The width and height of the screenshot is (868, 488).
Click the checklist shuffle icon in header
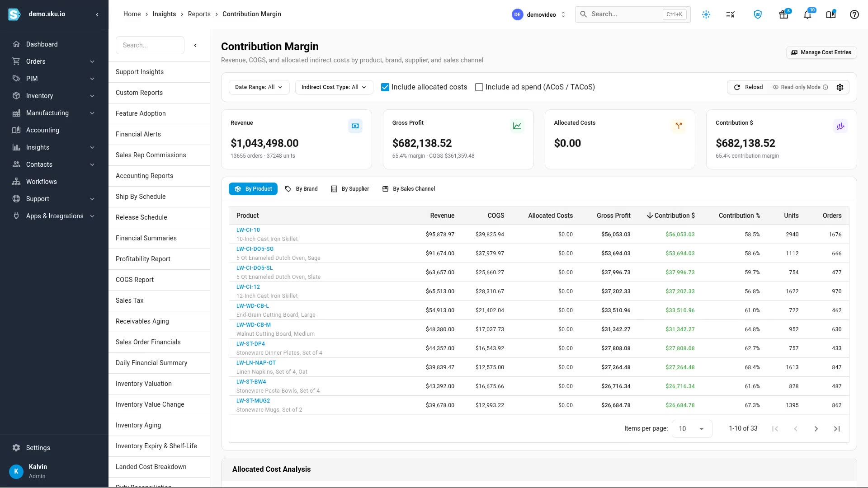point(731,14)
